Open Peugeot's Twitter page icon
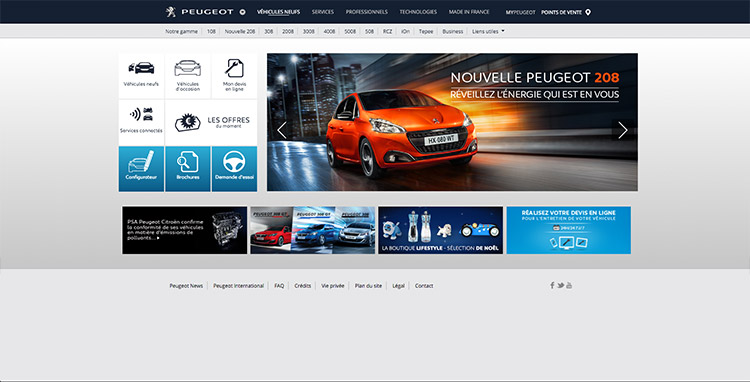750x382 pixels. tap(561, 285)
